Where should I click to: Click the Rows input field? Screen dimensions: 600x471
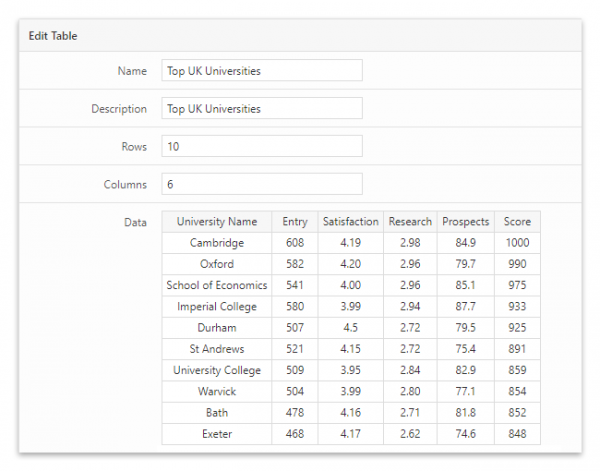tap(261, 146)
